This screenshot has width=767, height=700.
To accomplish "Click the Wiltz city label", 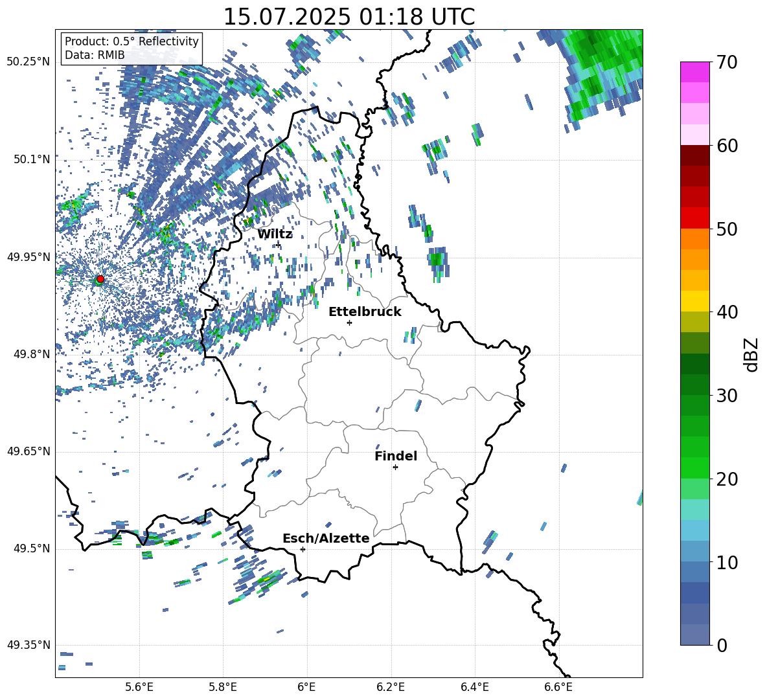I will click(275, 234).
